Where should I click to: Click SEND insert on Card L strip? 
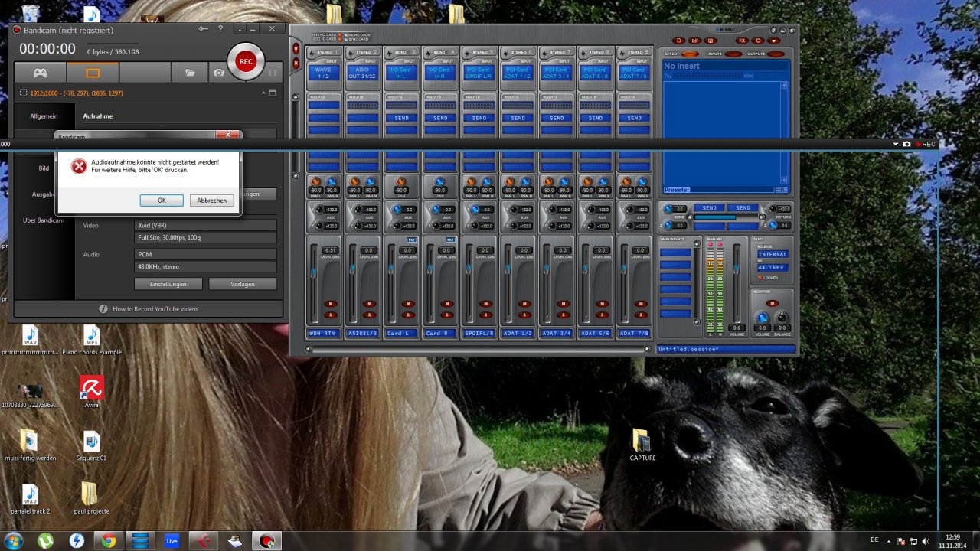401,118
